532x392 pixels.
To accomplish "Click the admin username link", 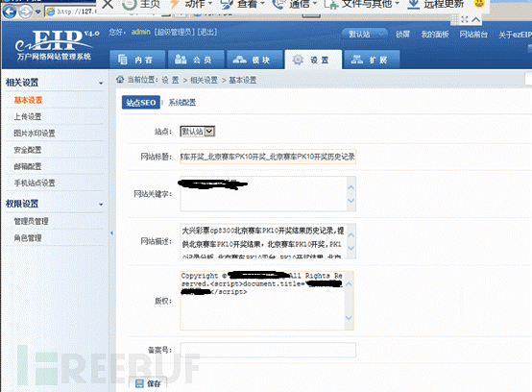I will [140, 32].
